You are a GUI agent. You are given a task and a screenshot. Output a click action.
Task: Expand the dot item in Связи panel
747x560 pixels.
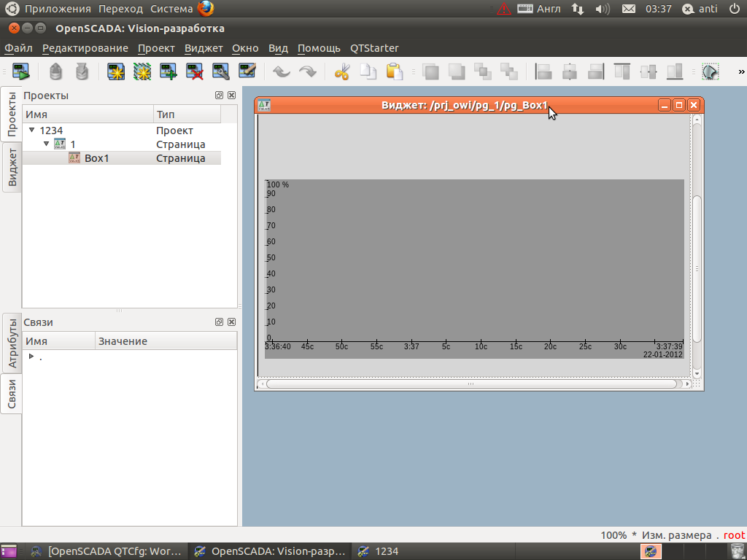pyautogui.click(x=31, y=357)
